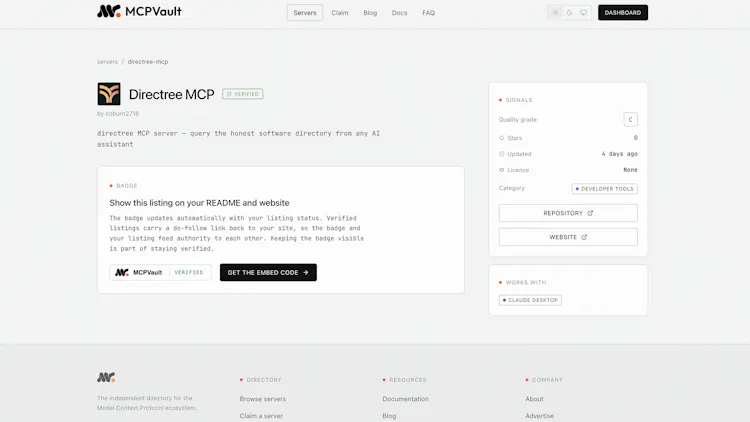Click the footer MCPVault logo
The image size is (750, 422).
point(106,377)
